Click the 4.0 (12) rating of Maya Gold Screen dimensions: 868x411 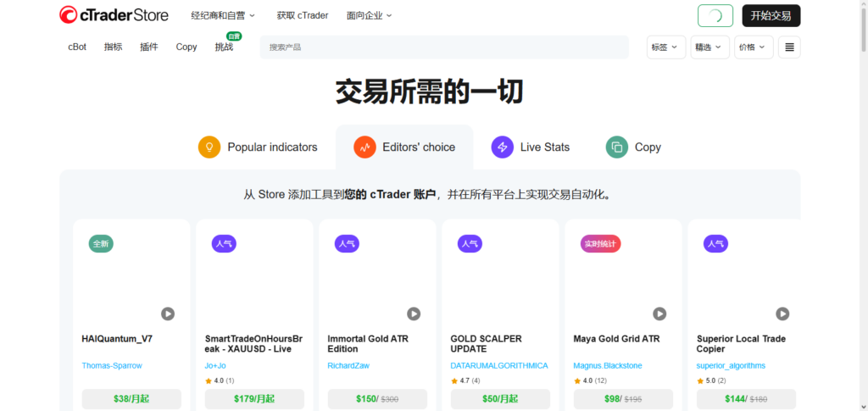(x=590, y=380)
